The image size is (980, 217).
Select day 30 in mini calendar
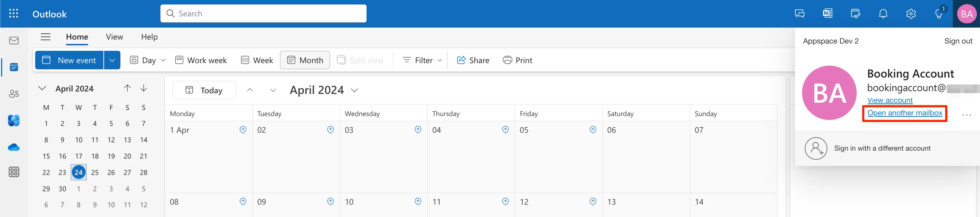[62, 189]
